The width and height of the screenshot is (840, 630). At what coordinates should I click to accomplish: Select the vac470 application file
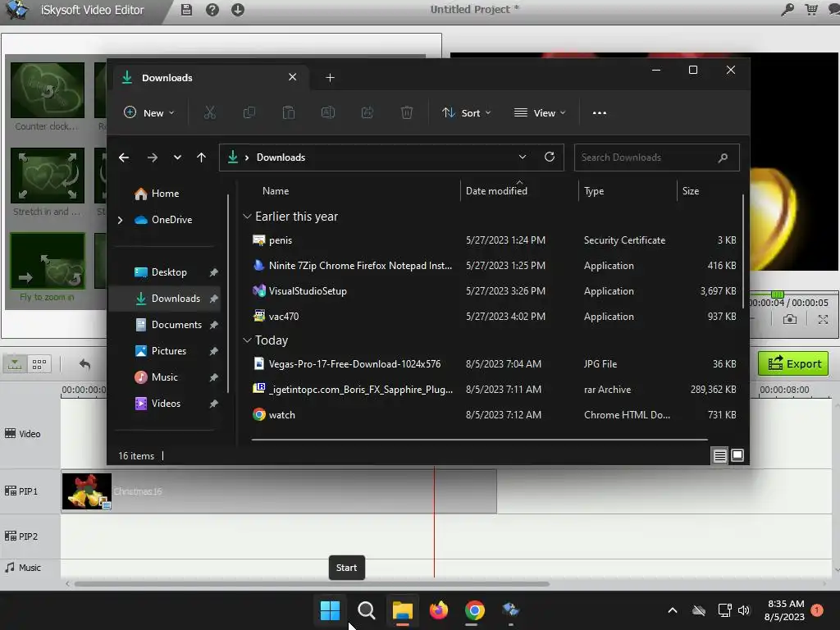tap(495, 317)
